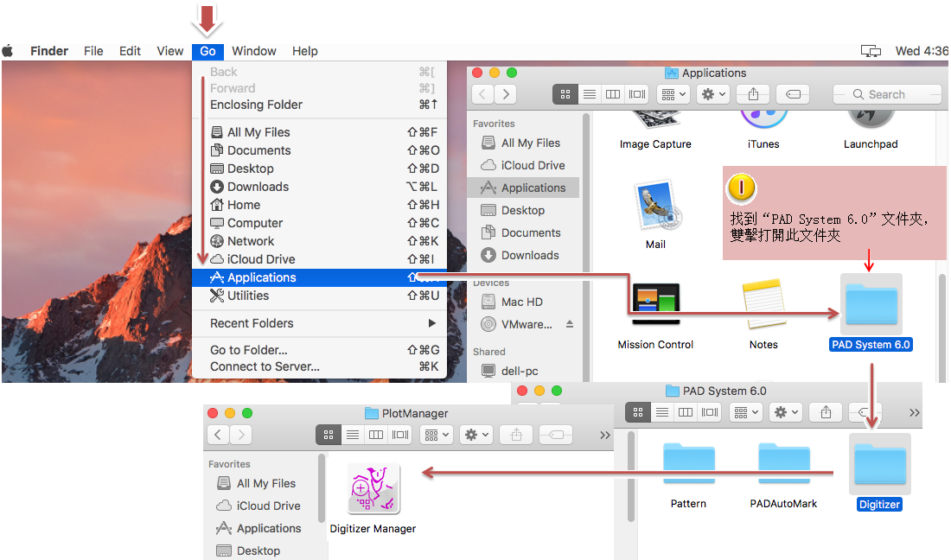Viewport: 951px width, 560px height.
Task: Open the PADAutoMark folder
Action: click(783, 465)
